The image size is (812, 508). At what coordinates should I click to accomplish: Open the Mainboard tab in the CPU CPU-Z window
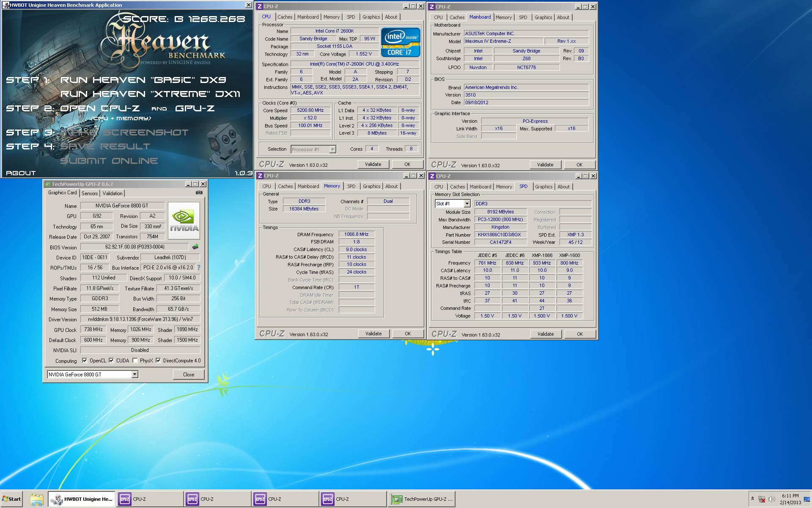click(308, 17)
